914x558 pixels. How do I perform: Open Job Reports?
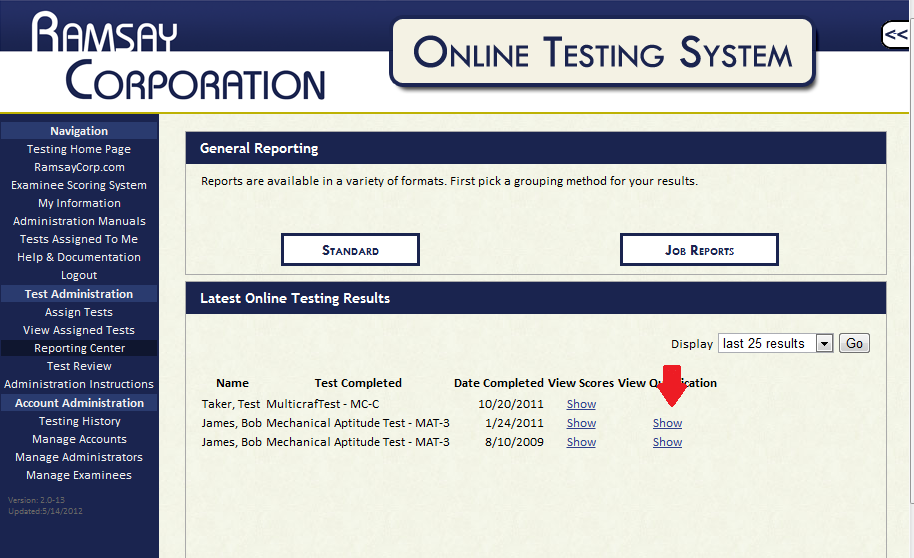pyautogui.click(x=699, y=250)
